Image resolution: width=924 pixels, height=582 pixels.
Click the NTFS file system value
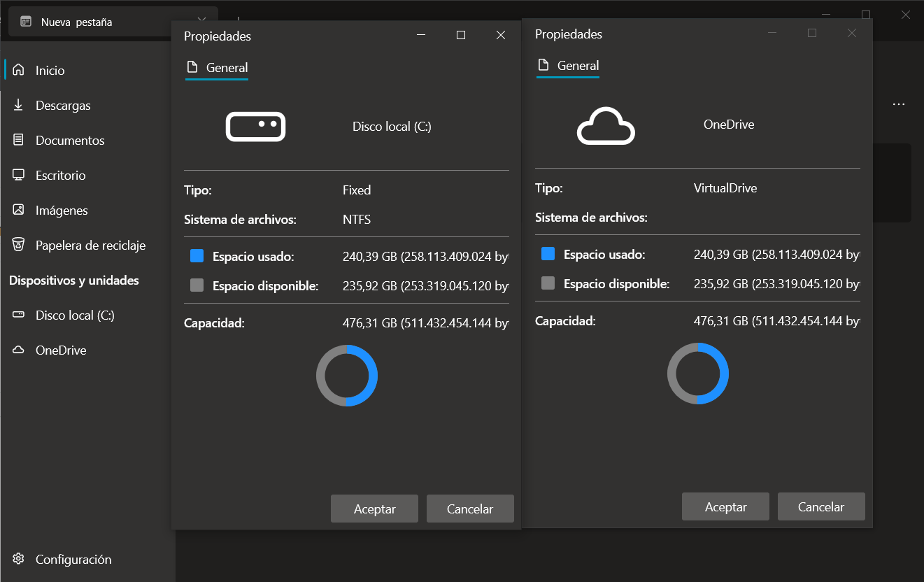pyautogui.click(x=357, y=220)
